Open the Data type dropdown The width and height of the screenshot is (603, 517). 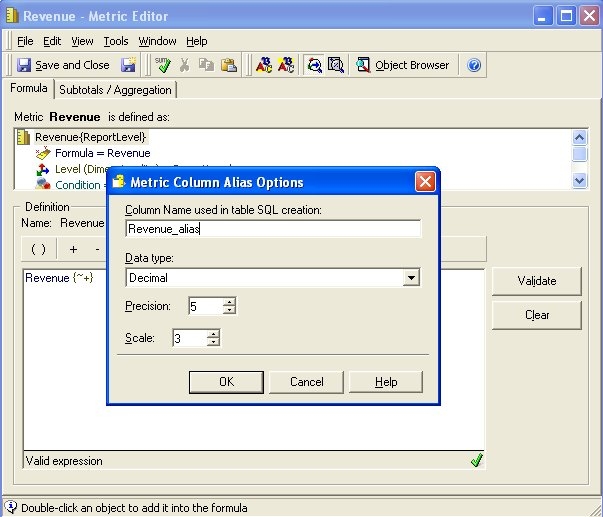pos(412,277)
